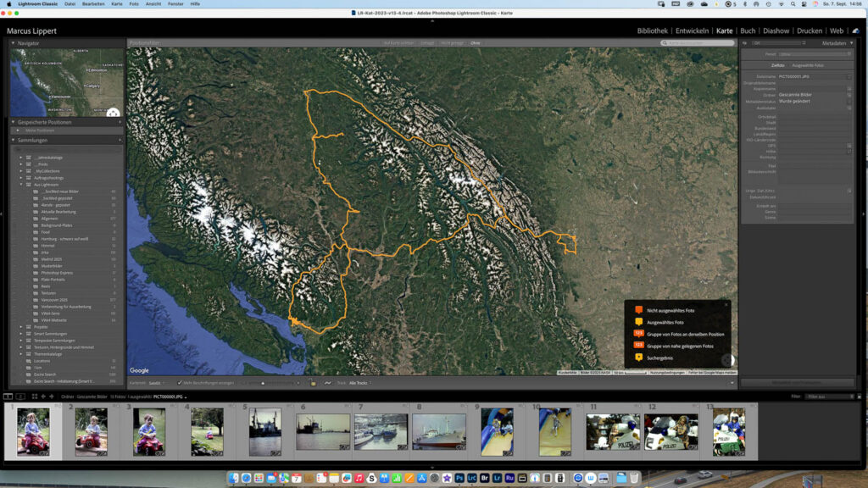Open Finder from the dock

(234, 478)
